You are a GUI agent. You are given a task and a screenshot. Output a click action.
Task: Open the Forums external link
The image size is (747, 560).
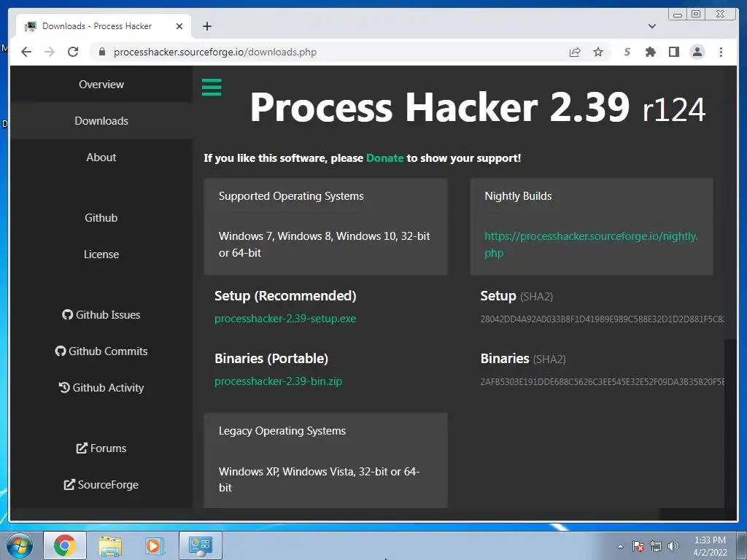pos(101,448)
